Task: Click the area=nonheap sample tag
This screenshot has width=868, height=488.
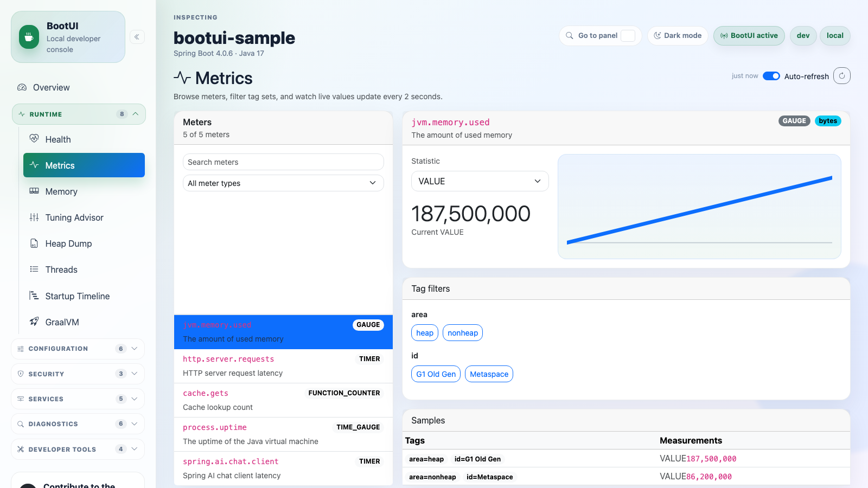Action: [x=432, y=477]
